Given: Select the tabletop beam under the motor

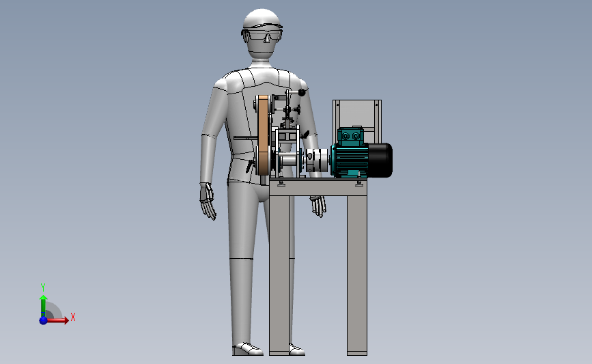Looking at the screenshot, I should (318, 187).
